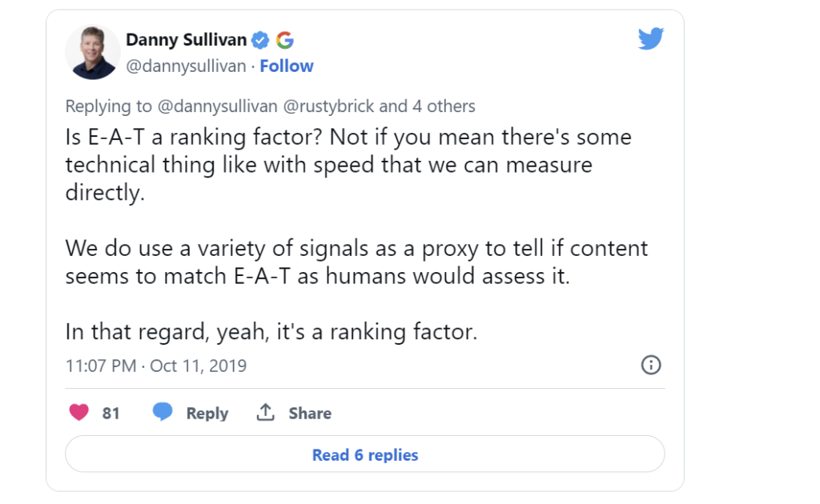Click the 81 likes count
This screenshot has width=820, height=504.
pos(111,414)
